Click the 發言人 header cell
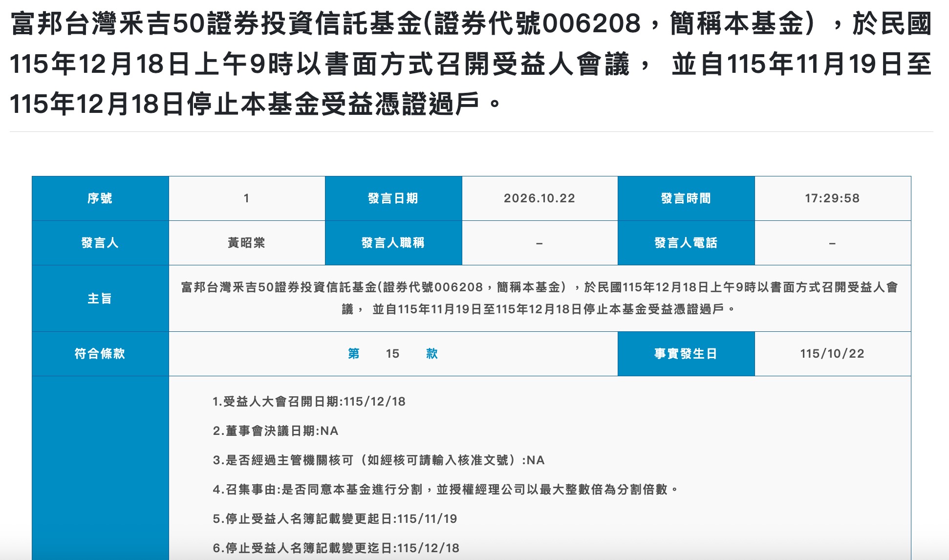The height and width of the screenshot is (560, 949). pos(100,243)
